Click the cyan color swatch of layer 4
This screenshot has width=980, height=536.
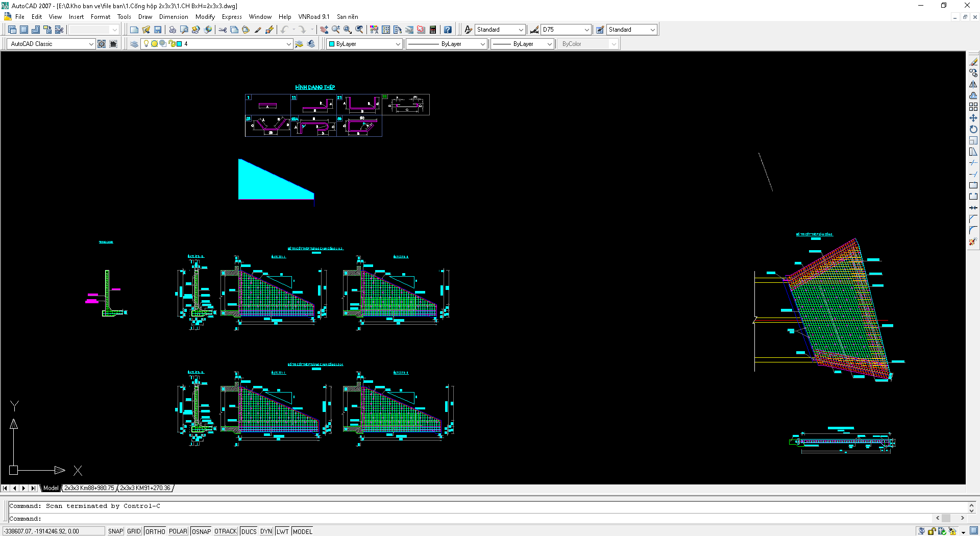tap(179, 44)
